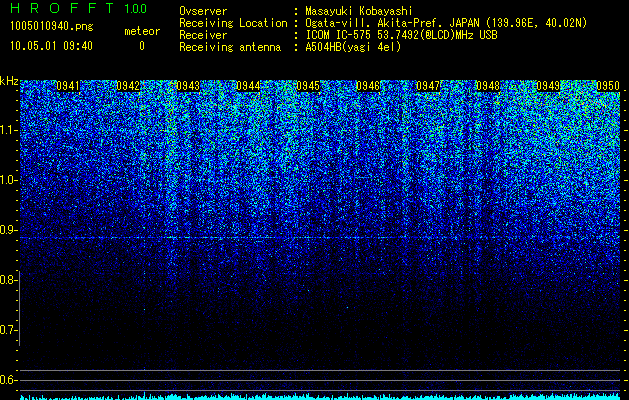
Task: Click the meteor count value 0
Action: pos(142,46)
